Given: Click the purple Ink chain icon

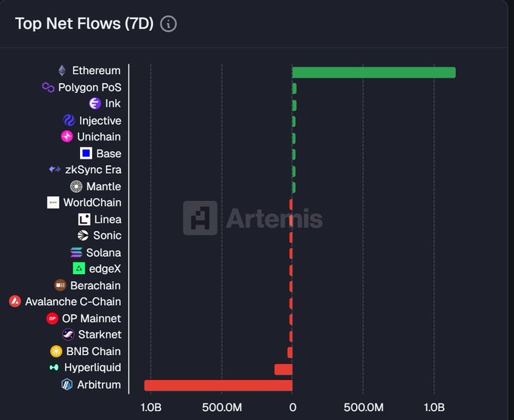Looking at the screenshot, I should [95, 103].
